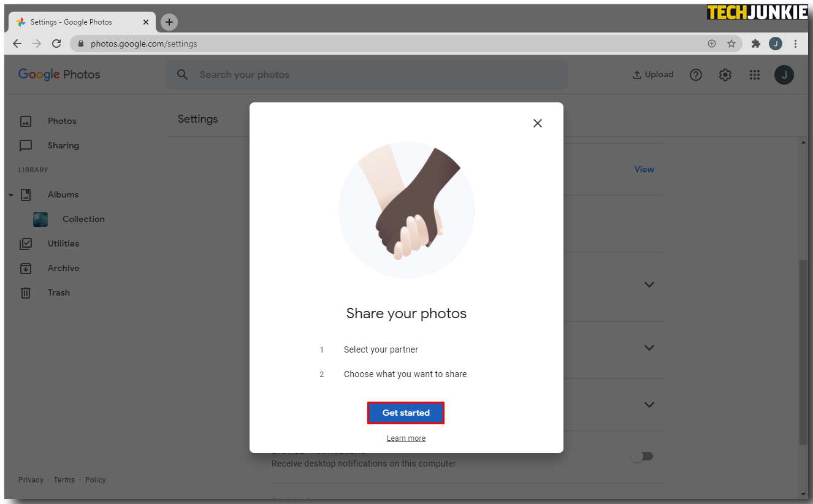Open the Learn more link

coord(406,438)
